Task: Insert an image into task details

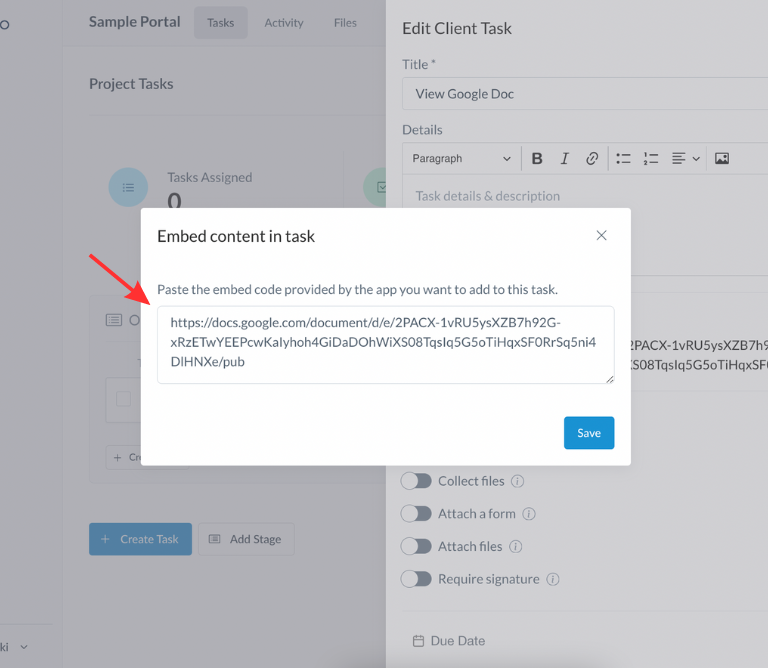Action: click(x=722, y=158)
